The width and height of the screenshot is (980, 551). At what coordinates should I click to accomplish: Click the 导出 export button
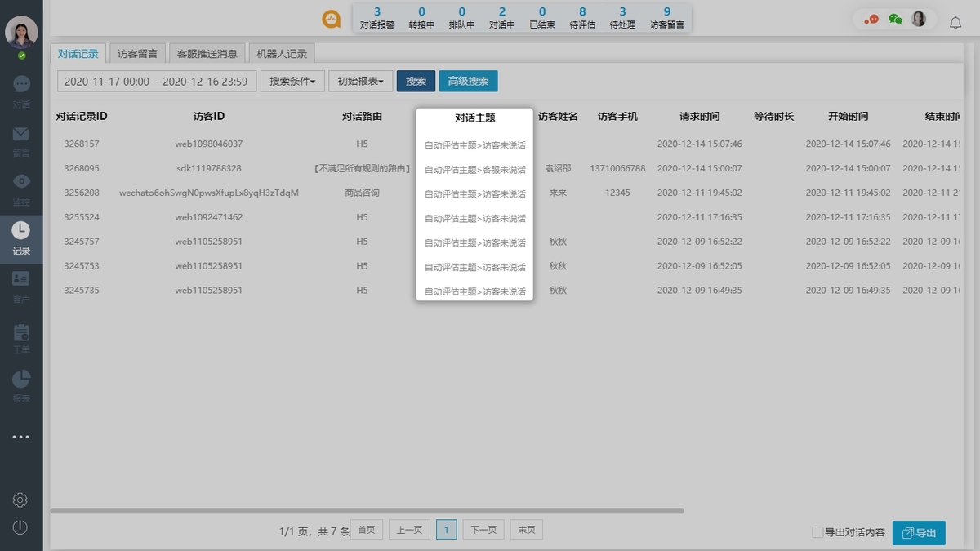coord(919,532)
